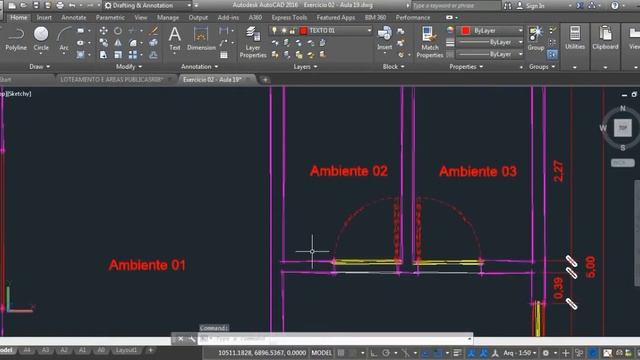This screenshot has height=360, width=640.
Task: Toggle group selection on/off button in Groups panel
Action: pyautogui.click(x=552, y=54)
